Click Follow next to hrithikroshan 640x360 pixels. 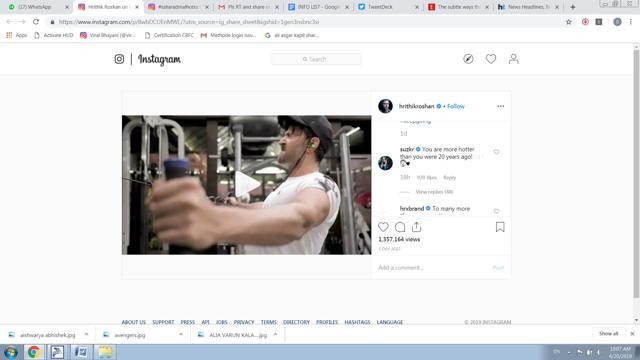456,106
